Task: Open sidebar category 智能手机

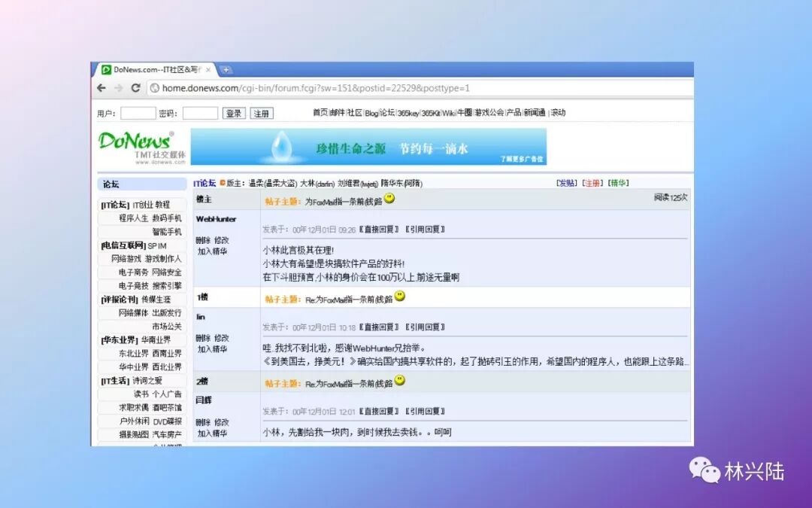Action: coord(167,232)
